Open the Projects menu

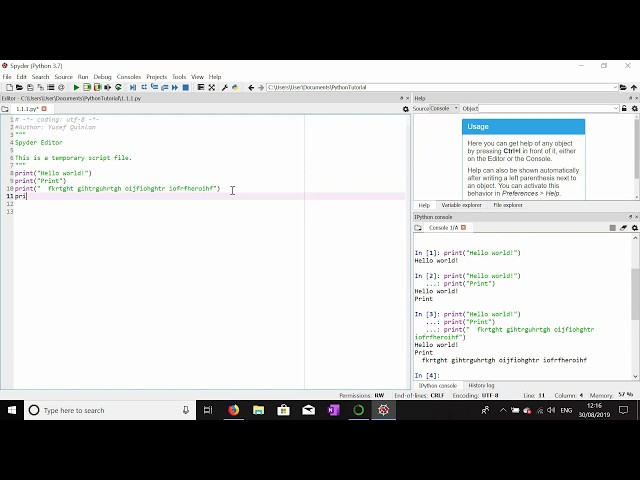pyautogui.click(x=156, y=77)
